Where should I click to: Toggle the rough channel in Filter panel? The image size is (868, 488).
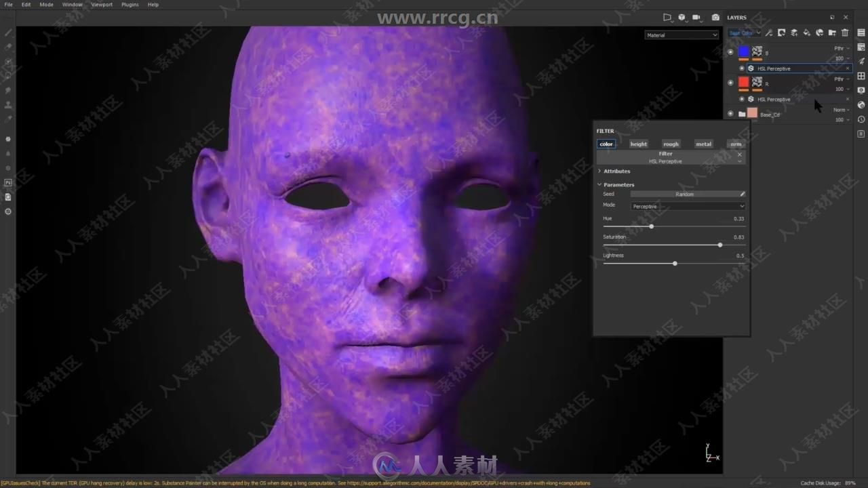pos(671,144)
